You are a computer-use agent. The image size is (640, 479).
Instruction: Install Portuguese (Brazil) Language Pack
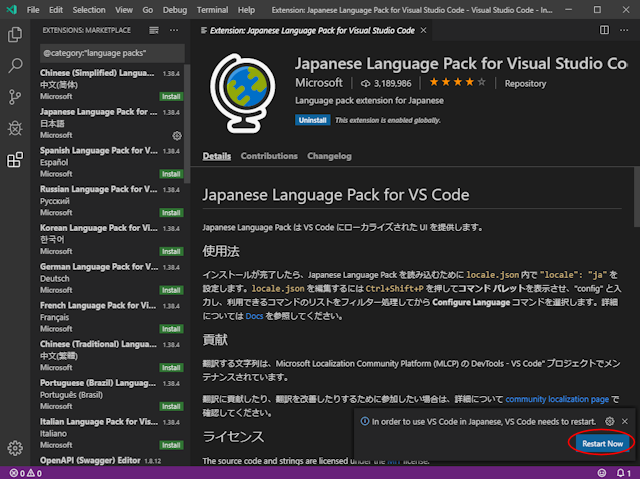pos(171,406)
